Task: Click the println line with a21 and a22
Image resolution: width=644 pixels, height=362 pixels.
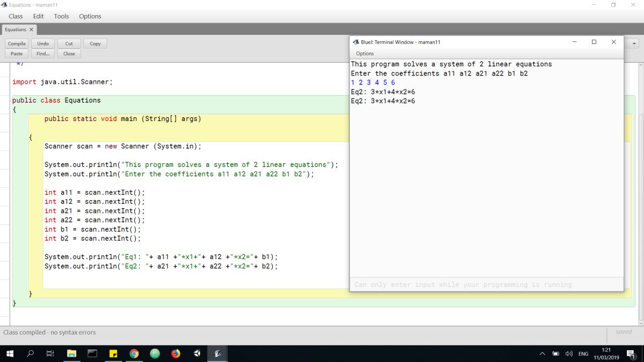Action: pos(161,266)
